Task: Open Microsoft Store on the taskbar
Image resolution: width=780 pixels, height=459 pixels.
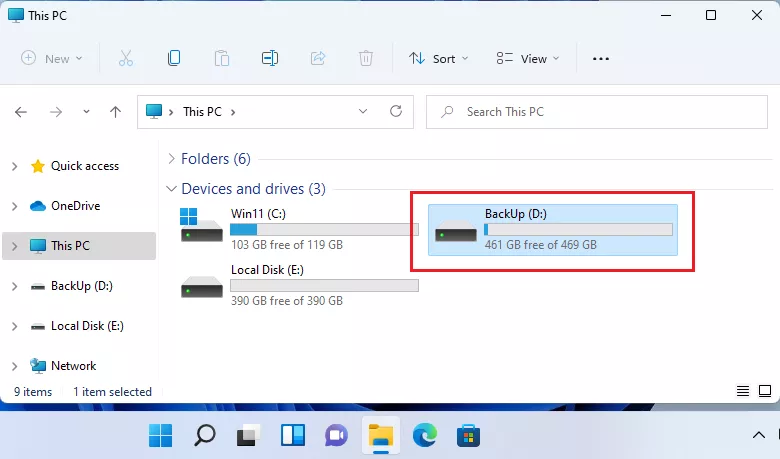Action: click(x=469, y=436)
